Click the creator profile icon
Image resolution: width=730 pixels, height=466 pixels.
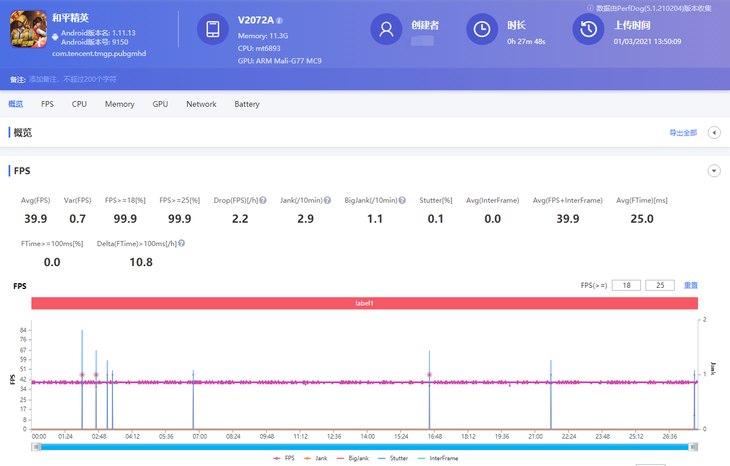coord(386,30)
